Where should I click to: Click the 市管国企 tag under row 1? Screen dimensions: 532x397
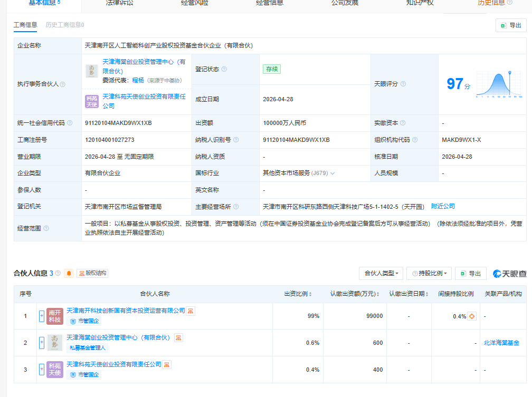click(x=85, y=321)
